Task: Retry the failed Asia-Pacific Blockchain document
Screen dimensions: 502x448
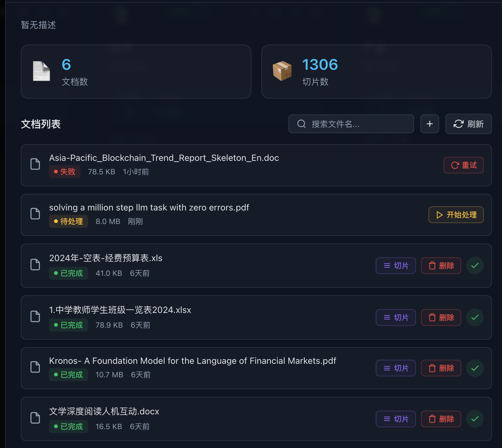Action: pos(463,165)
